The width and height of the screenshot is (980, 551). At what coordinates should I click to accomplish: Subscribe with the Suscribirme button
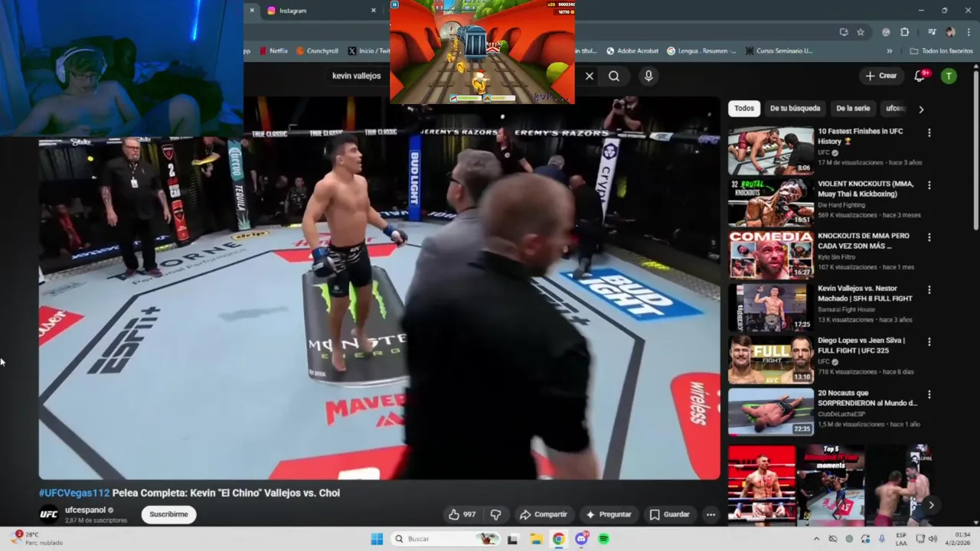click(x=168, y=514)
